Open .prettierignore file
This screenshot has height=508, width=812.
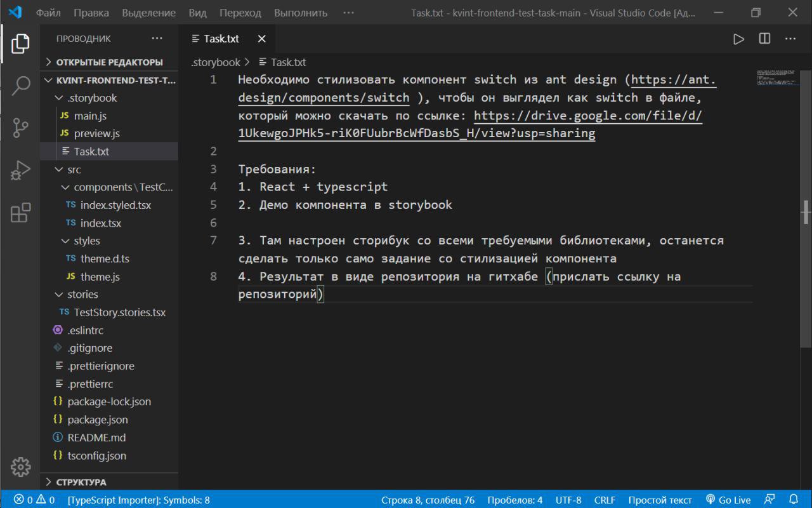click(109, 366)
